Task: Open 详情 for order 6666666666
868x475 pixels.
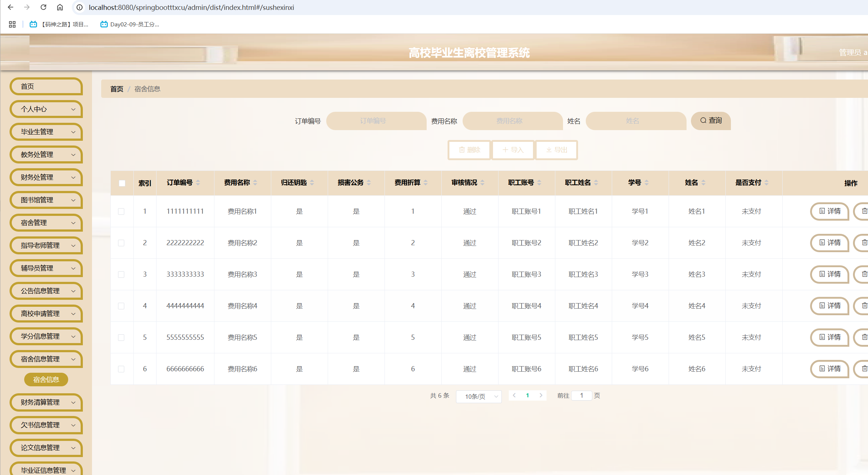Action: (x=830, y=369)
